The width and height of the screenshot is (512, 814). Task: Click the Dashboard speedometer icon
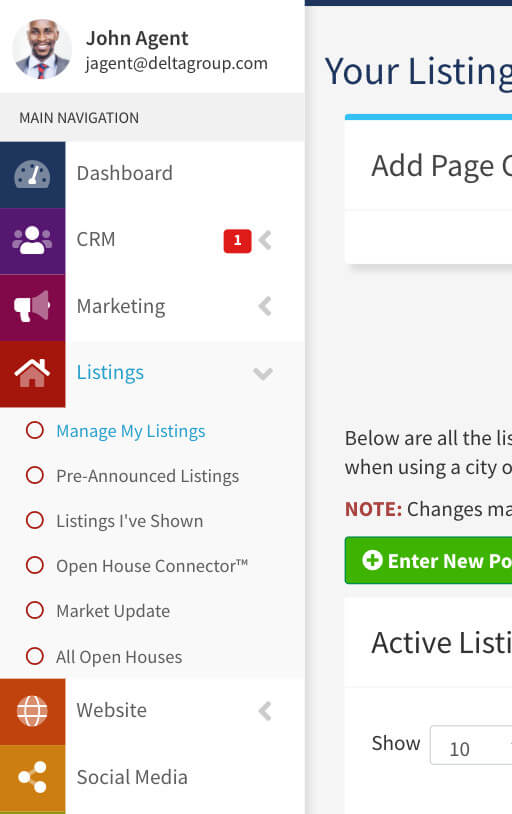[x=32, y=174]
